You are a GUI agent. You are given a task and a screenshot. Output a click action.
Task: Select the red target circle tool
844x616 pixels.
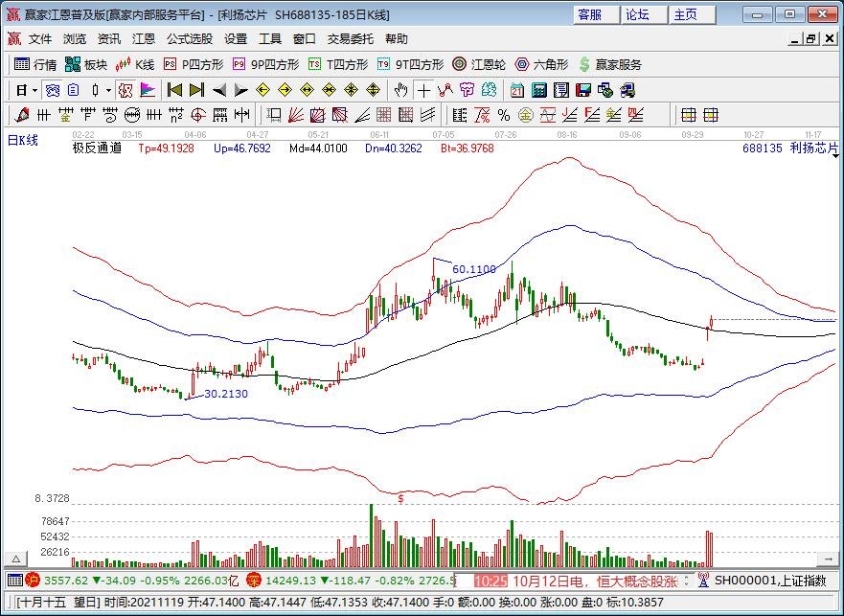click(x=198, y=115)
